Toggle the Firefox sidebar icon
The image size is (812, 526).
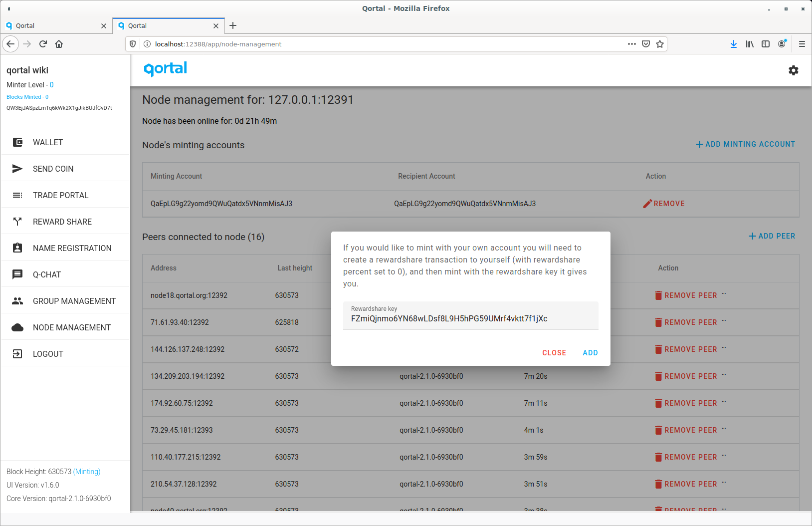(766, 44)
